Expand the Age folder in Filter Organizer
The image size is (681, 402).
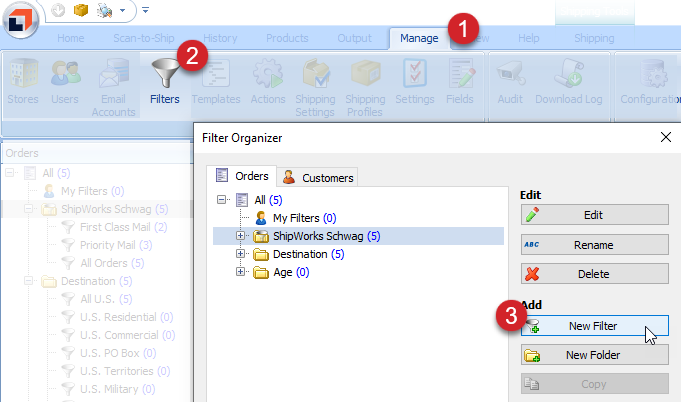tap(240, 271)
